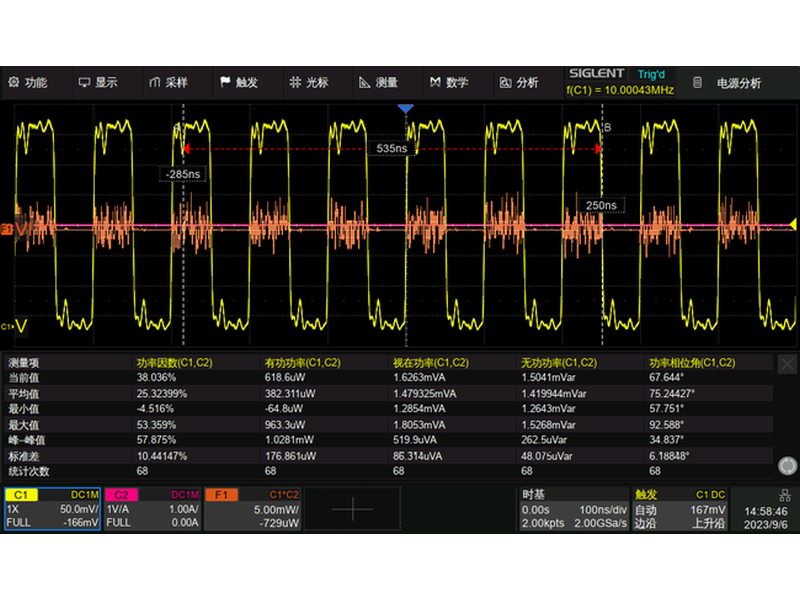Open the 测量 (Measure) menu
This screenshot has width=800, height=600.
(378, 82)
